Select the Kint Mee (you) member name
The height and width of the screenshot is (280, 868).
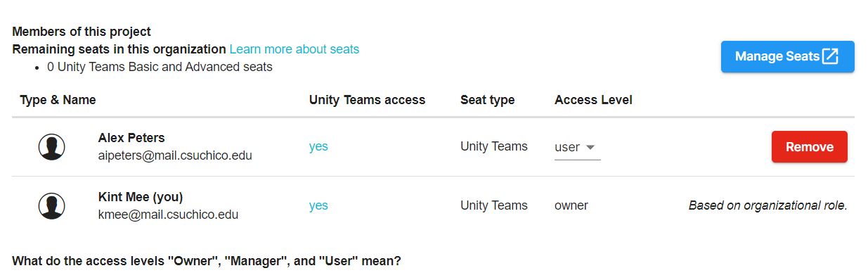tap(141, 197)
